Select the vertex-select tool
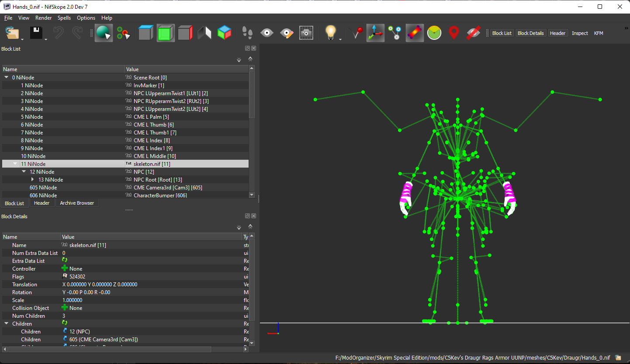The height and width of the screenshot is (364, 630). tap(124, 33)
